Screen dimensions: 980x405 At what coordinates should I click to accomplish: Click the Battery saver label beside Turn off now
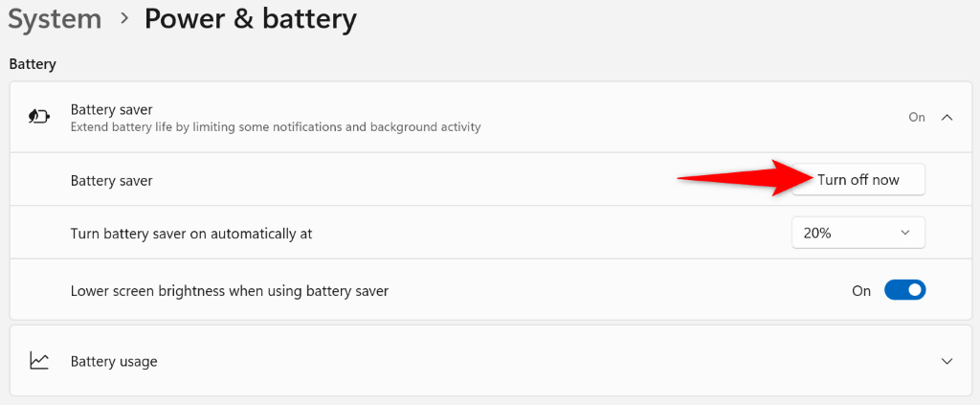click(x=112, y=180)
